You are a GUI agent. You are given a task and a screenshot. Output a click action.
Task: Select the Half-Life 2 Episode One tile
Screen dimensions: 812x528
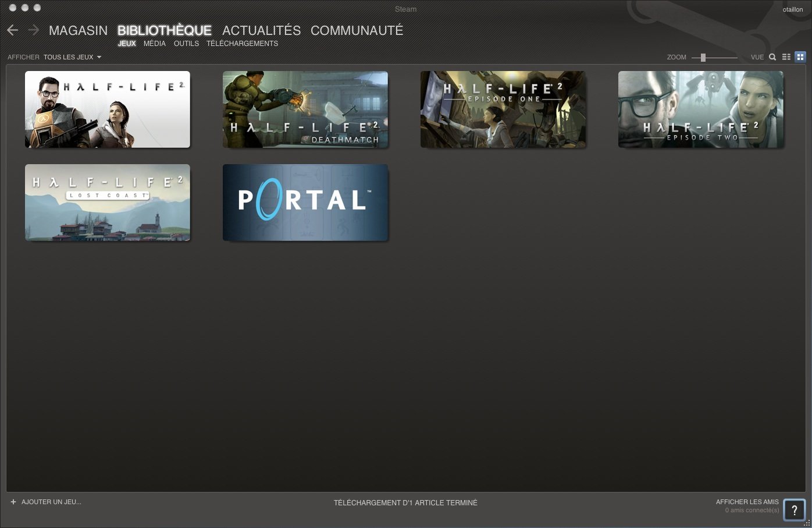coord(503,109)
